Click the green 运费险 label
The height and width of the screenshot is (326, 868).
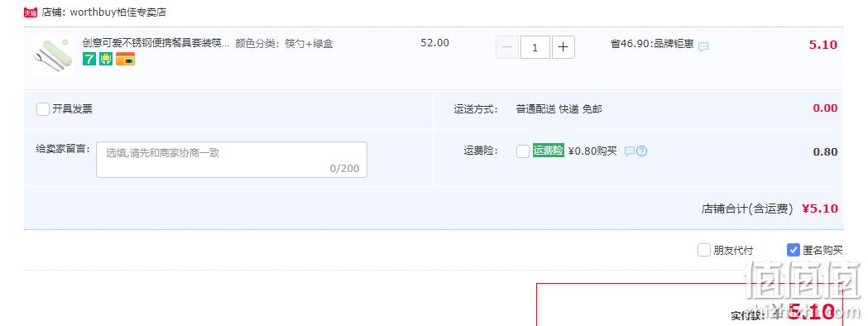coord(548,151)
